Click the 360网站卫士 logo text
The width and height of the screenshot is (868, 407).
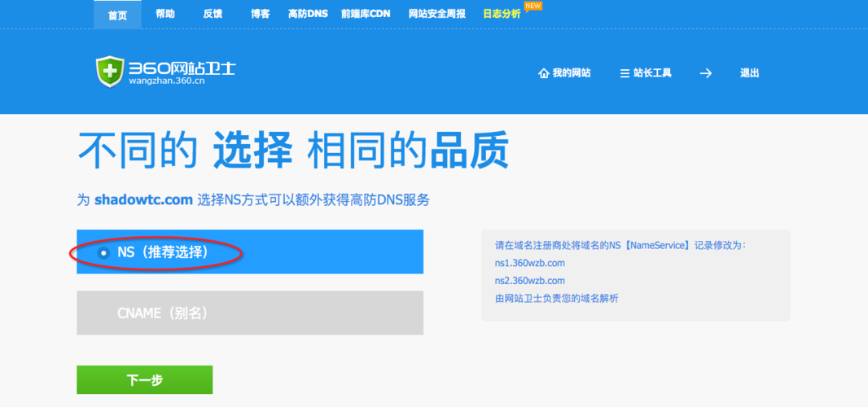pos(182,68)
